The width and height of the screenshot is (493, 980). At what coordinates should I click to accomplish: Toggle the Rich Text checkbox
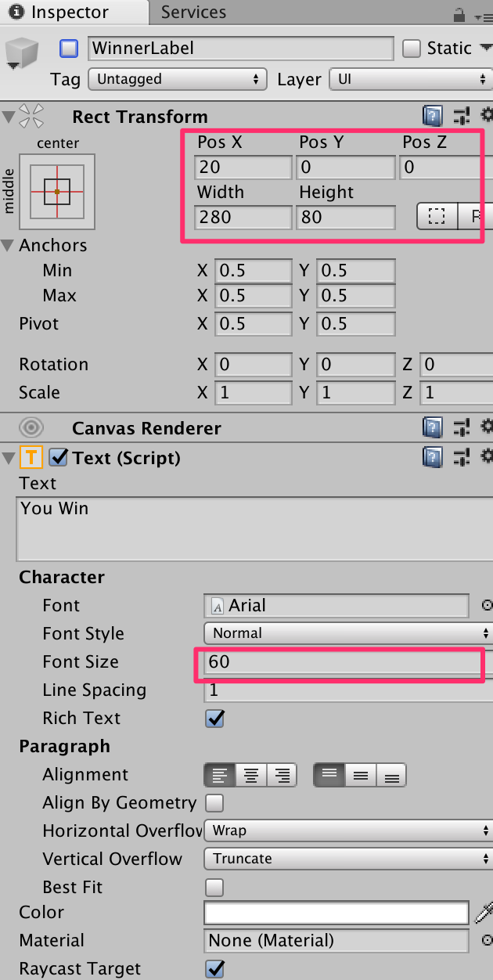214,719
